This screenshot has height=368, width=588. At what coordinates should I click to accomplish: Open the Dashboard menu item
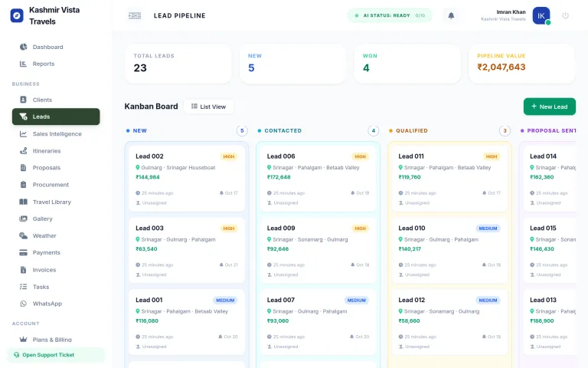(56, 47)
